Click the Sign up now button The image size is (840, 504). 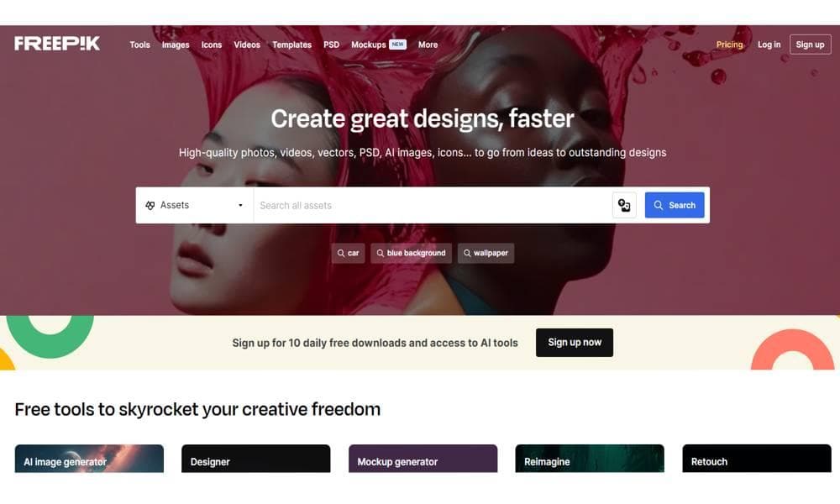pyautogui.click(x=575, y=343)
